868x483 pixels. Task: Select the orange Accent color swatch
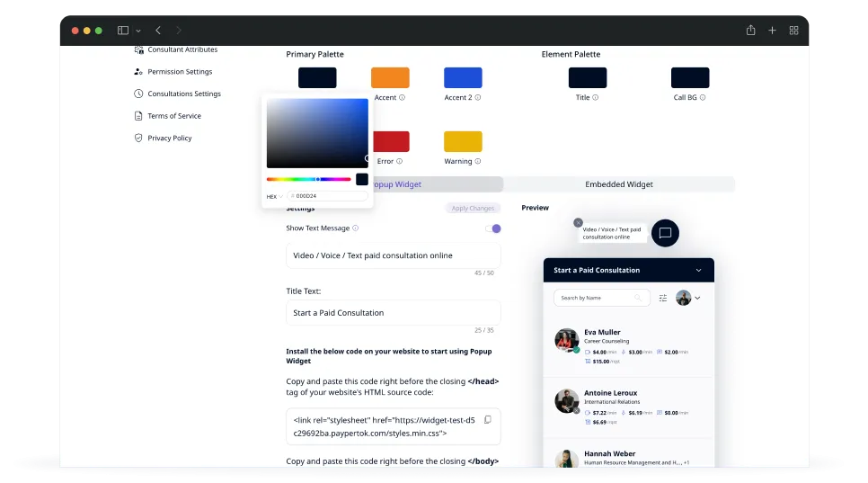pyautogui.click(x=390, y=77)
